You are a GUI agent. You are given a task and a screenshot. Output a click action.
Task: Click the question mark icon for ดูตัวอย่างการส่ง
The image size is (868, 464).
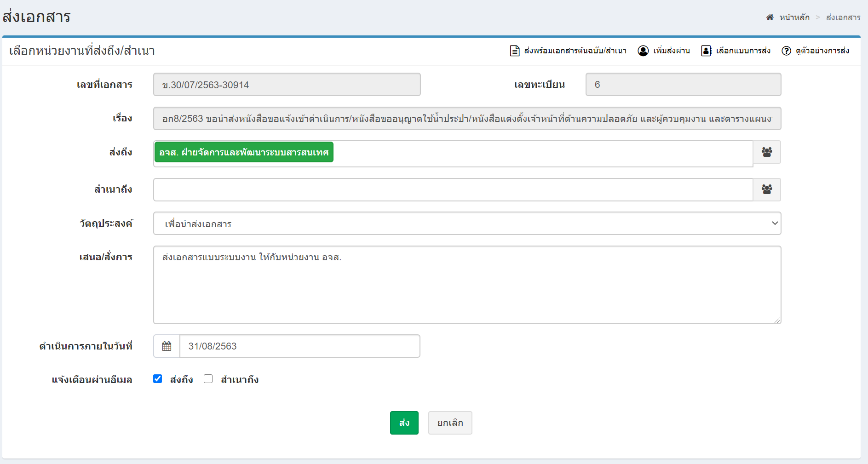(x=786, y=51)
